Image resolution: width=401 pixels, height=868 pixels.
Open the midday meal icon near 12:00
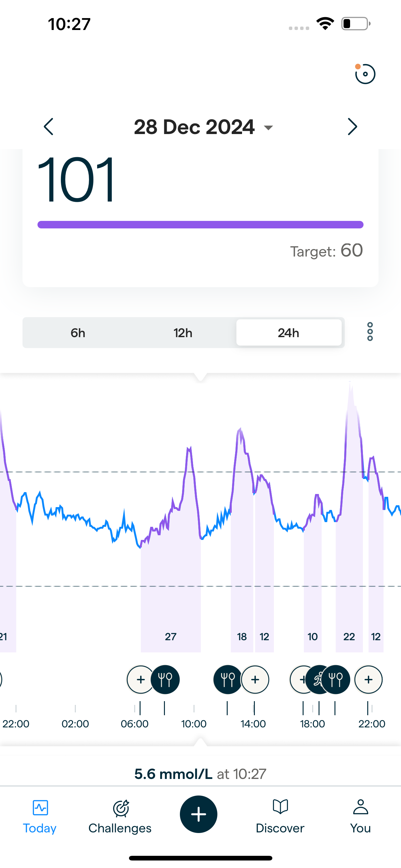click(x=227, y=680)
